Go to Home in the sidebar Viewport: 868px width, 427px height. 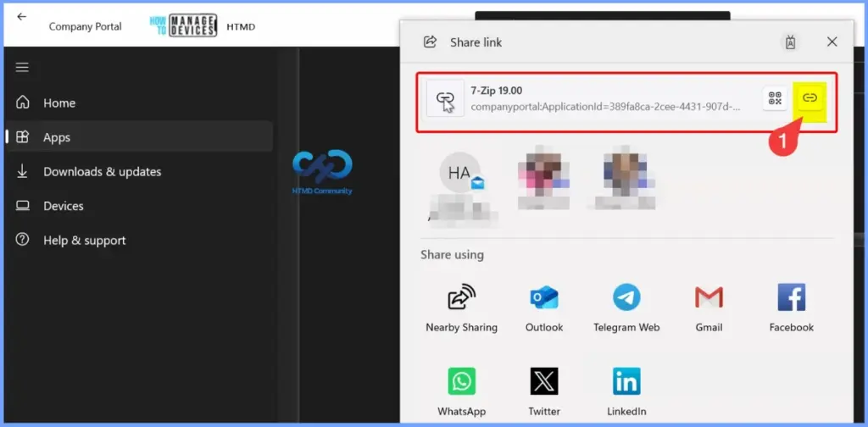(139, 103)
